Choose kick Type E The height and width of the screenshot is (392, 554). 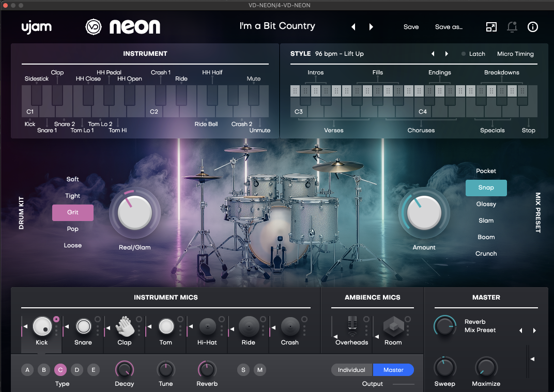click(x=94, y=370)
